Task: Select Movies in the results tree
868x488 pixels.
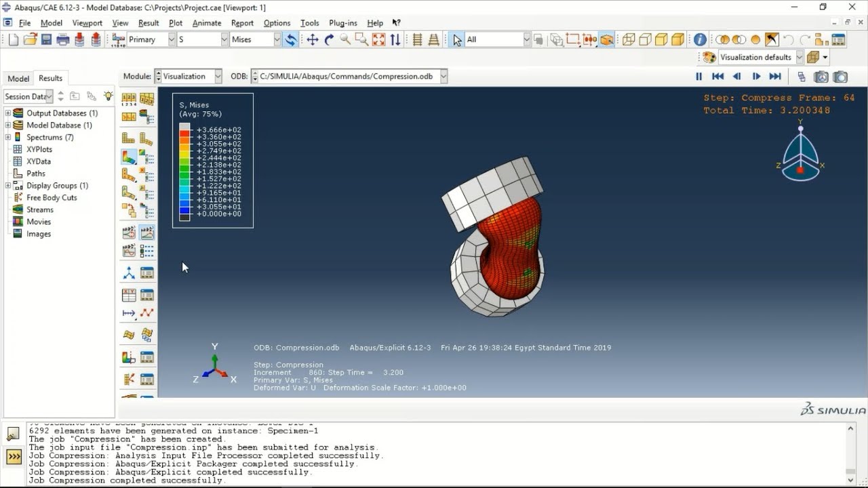Action: click(39, 222)
